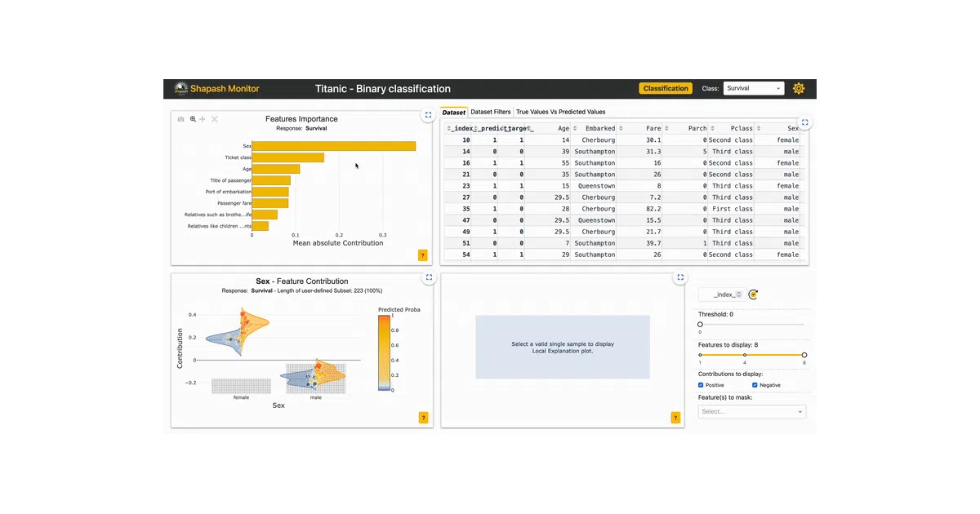
Task: Click the plus tool in Features Importance toolbar
Action: pyautogui.click(x=203, y=119)
